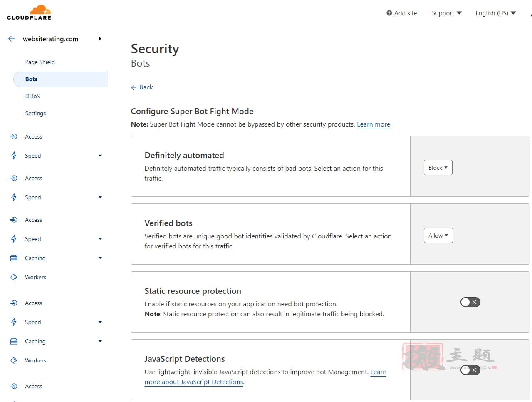Turn on Static resource protection toggle

pos(470,302)
